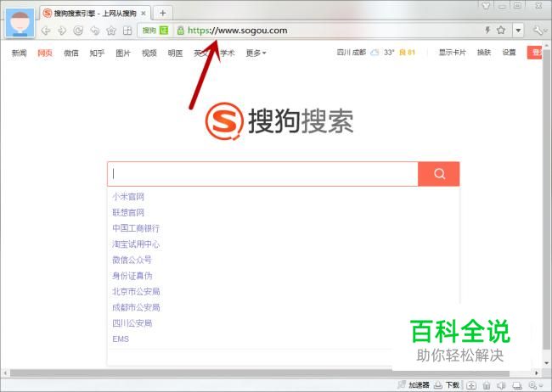552x392 pixels.
Task: Select suggestion 微信公众号
Action: pos(132,260)
